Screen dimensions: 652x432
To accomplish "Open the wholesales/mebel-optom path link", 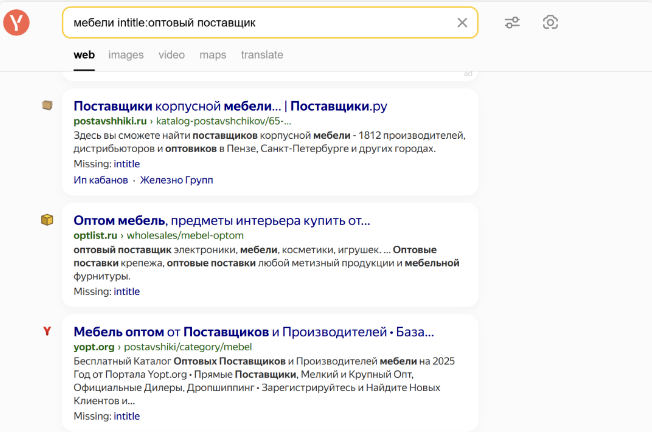I will point(185,235).
